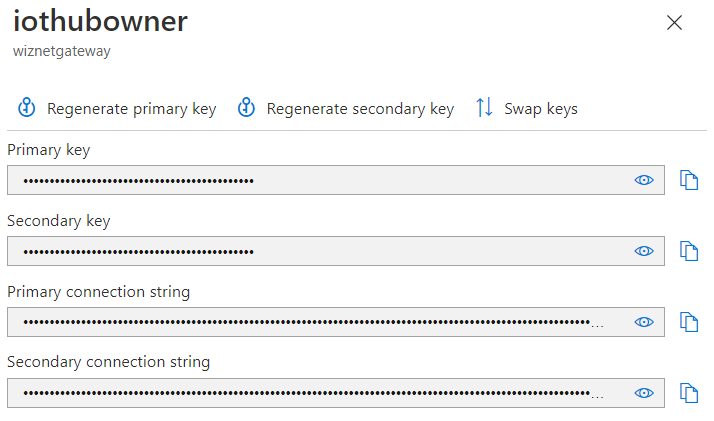
Task: Click the wiznetgateway hub name subtitle
Action: [x=62, y=51]
